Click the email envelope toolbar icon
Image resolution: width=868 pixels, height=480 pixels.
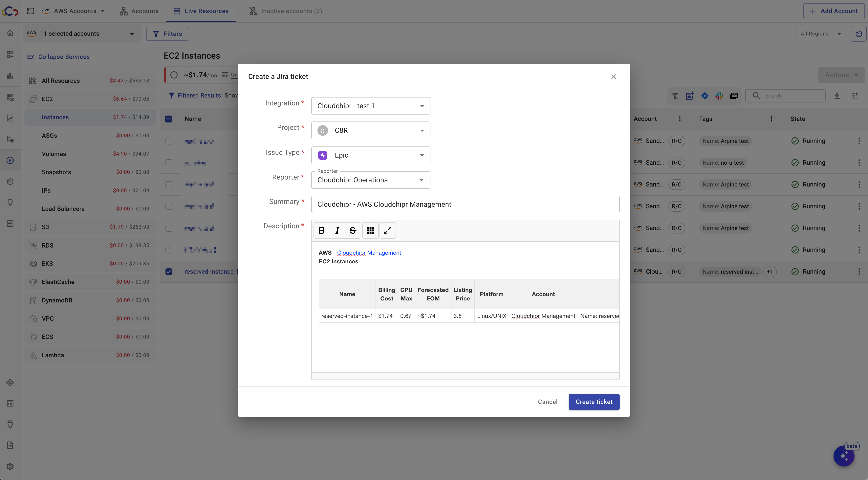(734, 96)
